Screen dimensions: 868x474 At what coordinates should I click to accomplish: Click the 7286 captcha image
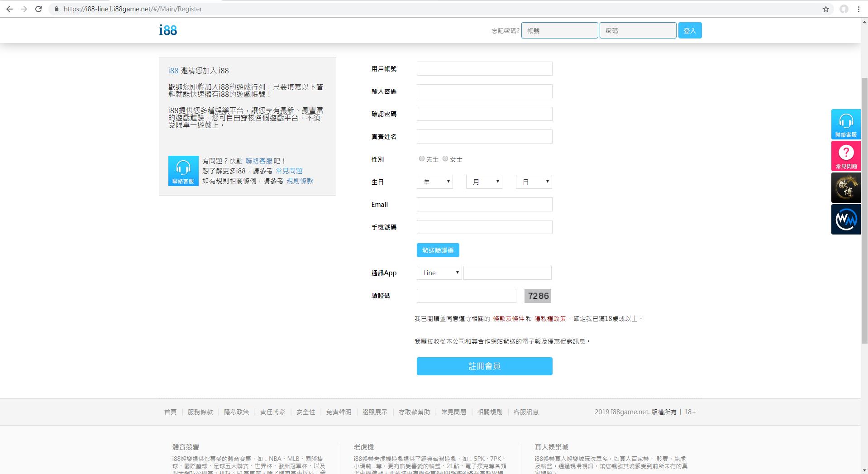(538, 296)
